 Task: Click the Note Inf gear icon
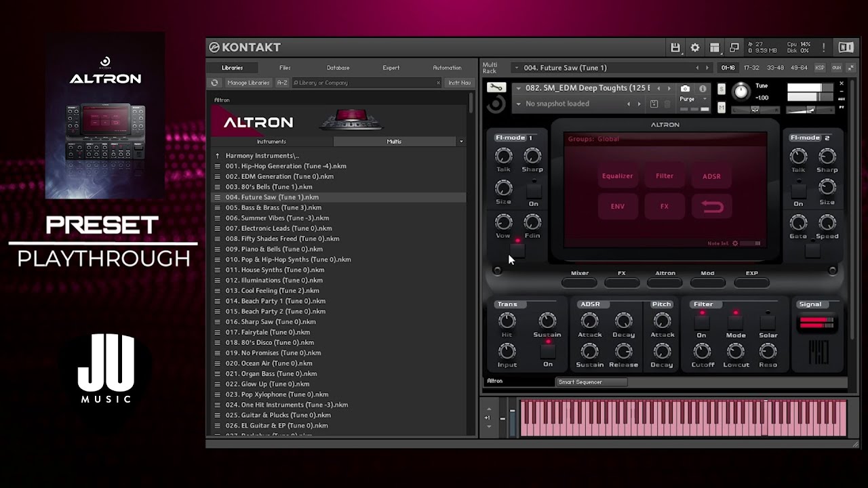point(735,243)
